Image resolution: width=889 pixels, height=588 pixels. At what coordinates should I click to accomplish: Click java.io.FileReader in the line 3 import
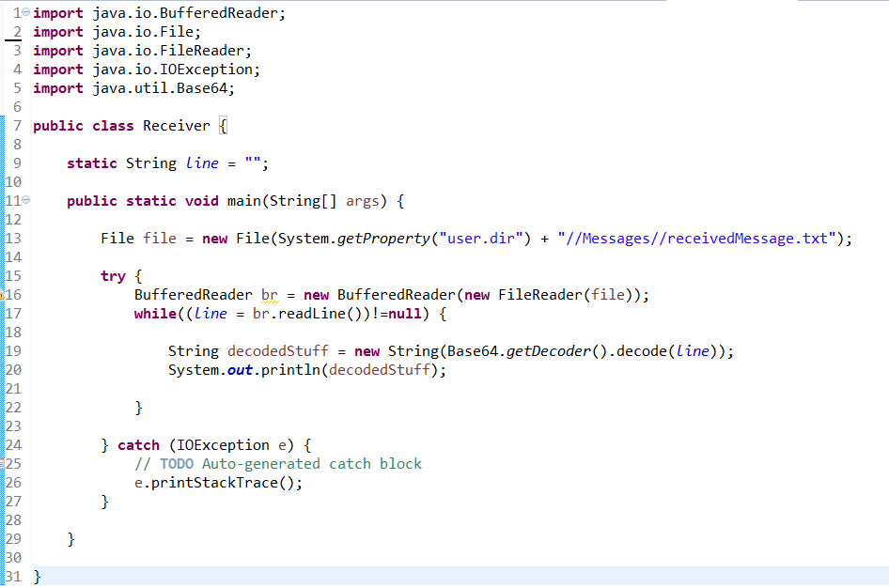168,51
